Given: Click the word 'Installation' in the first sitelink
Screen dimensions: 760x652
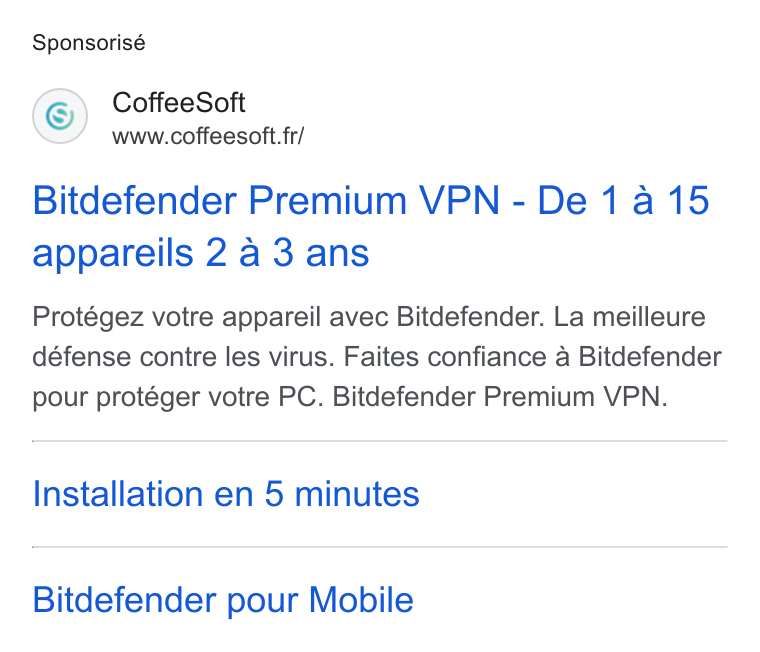Looking at the screenshot, I should (118, 494).
